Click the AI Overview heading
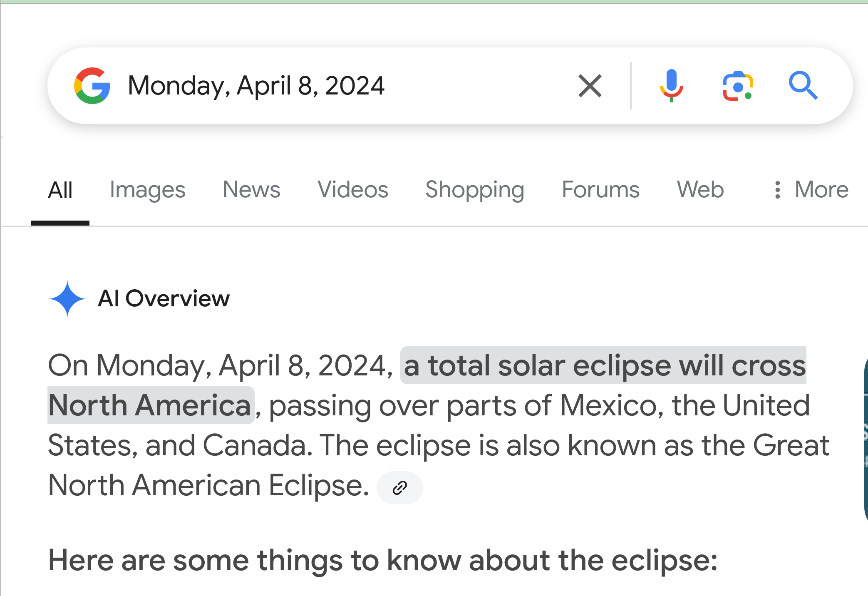 point(164,299)
